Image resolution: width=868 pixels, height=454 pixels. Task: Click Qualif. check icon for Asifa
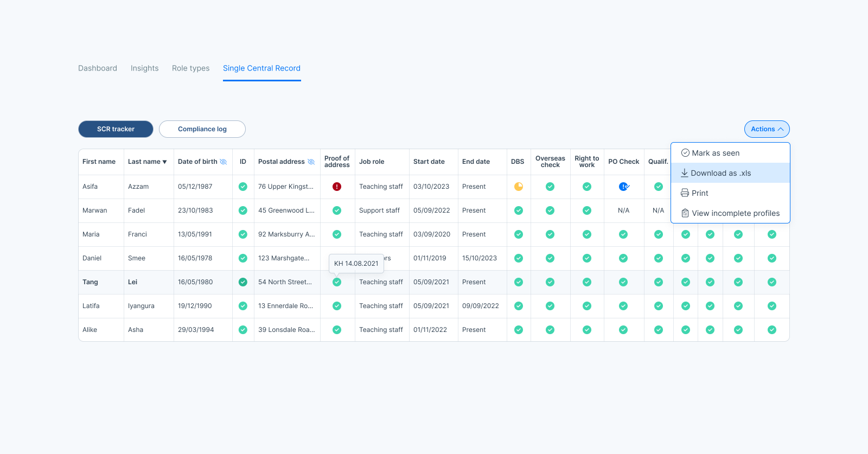(x=659, y=187)
